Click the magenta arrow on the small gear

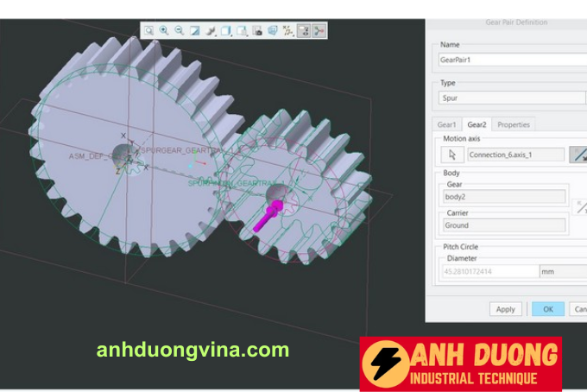pos(269,215)
